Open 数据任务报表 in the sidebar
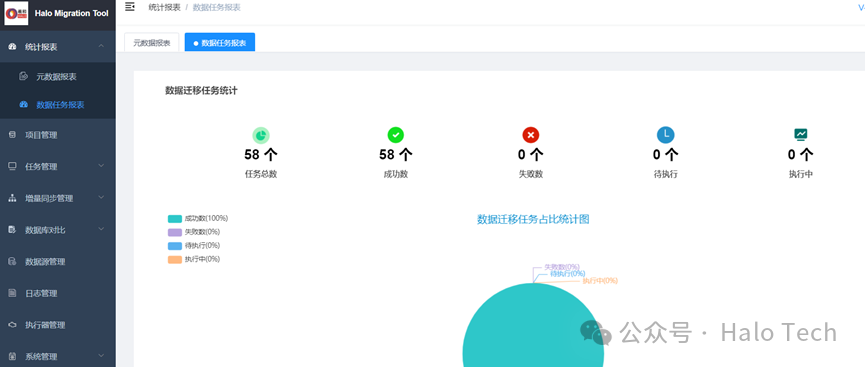This screenshot has height=367, width=865. click(x=58, y=105)
